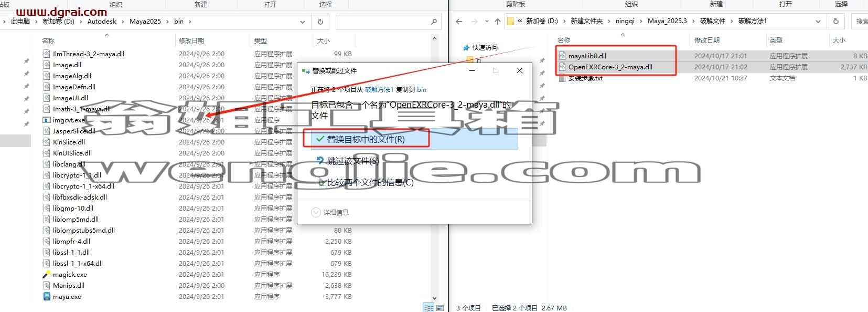This screenshot has width=868, height=312.
Task: Click the mayaLib0.dll file icon
Action: click(562, 56)
